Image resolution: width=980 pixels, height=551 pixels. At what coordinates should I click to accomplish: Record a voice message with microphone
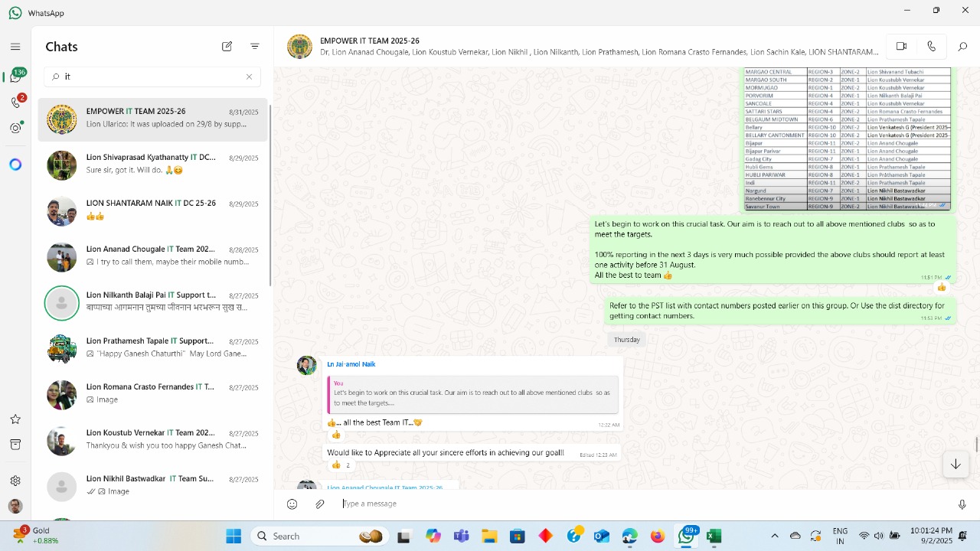[x=962, y=504]
